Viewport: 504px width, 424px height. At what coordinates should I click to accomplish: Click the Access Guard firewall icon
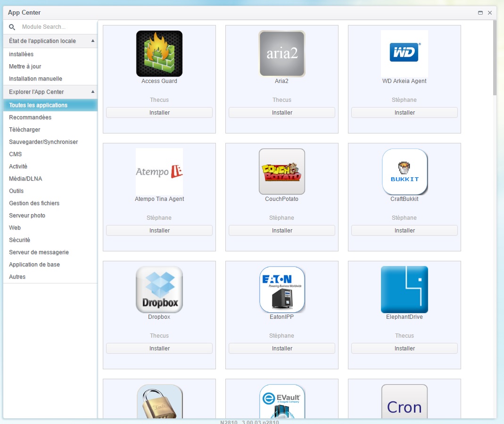point(159,53)
